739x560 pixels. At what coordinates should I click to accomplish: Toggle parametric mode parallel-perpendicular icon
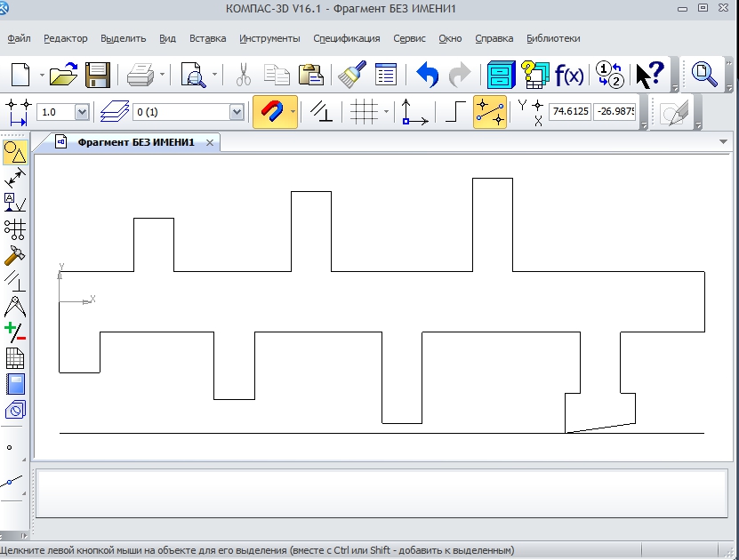tap(321, 112)
